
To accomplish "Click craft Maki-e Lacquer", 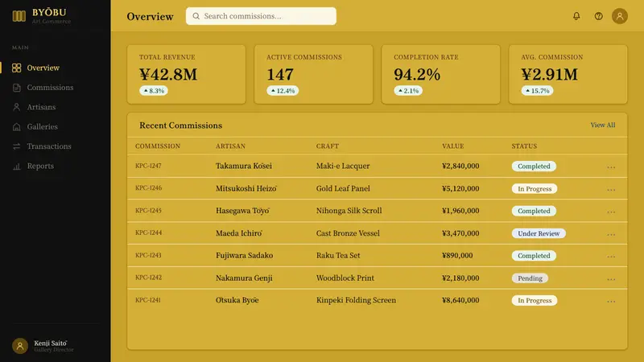I will coord(343,166).
